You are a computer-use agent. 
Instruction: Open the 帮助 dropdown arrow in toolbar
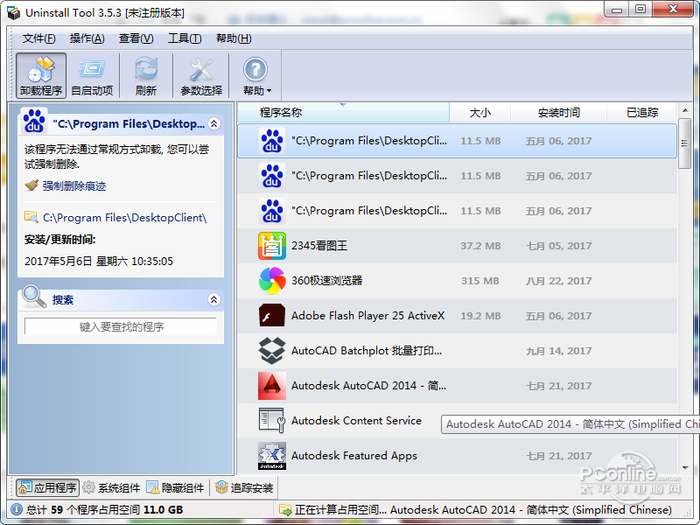[269, 91]
